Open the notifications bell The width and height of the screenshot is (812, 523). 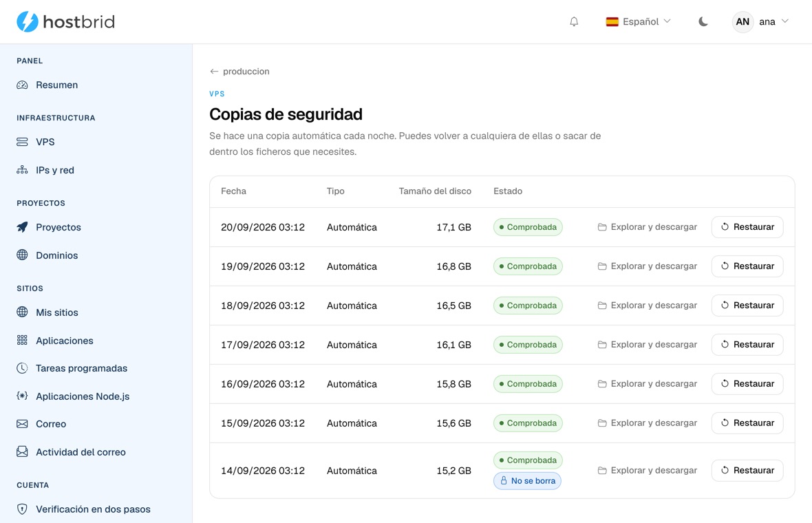(x=574, y=22)
